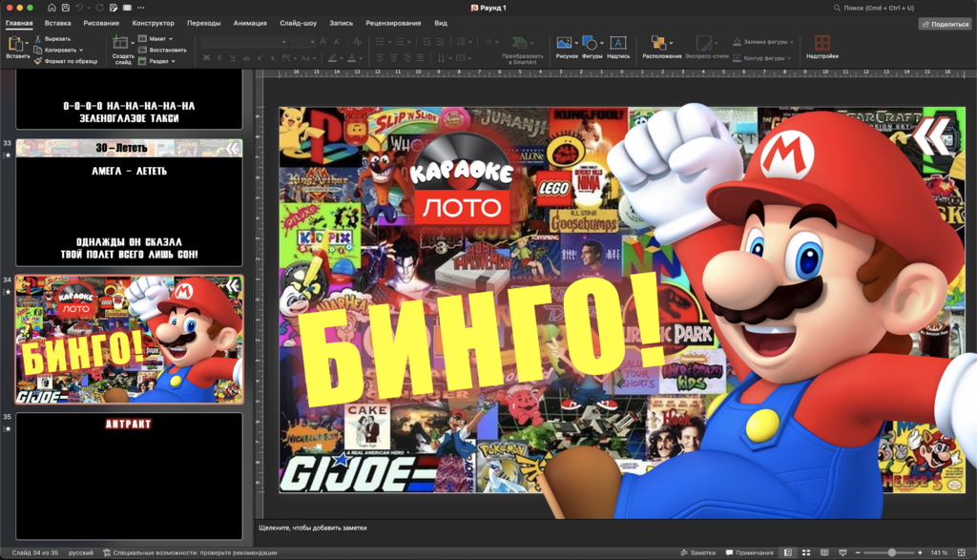Click the Undo arrow icon
This screenshot has width=977, height=560.
pos(80,8)
